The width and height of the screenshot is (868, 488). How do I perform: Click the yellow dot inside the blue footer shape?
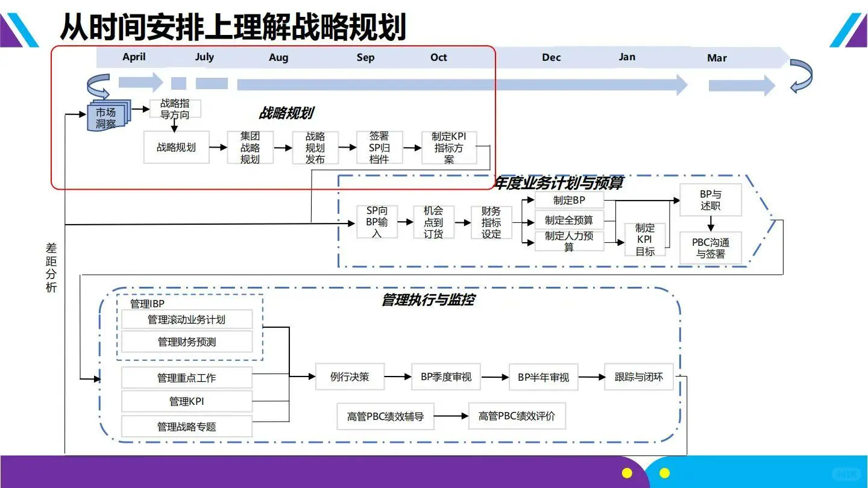tap(664, 472)
